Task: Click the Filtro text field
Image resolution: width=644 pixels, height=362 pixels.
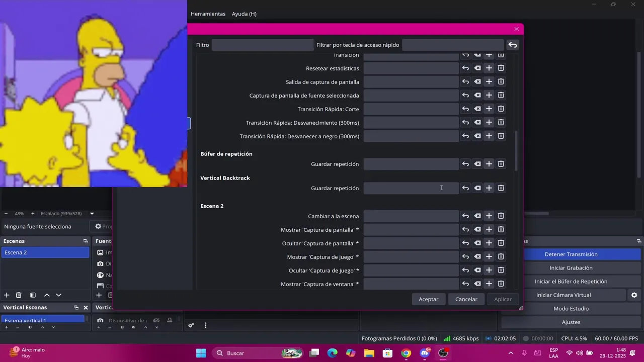Action: (x=263, y=45)
